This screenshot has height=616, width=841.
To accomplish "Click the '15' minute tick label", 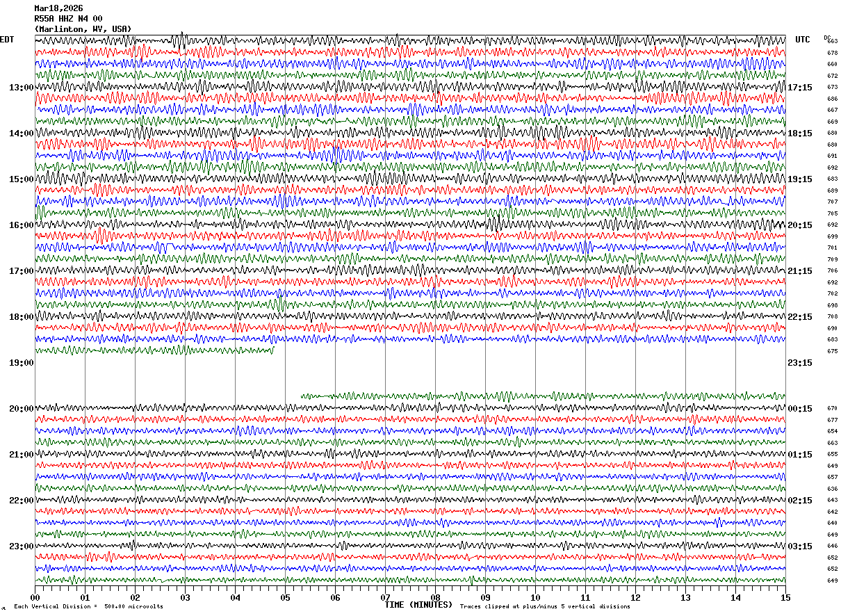I will (785, 597).
